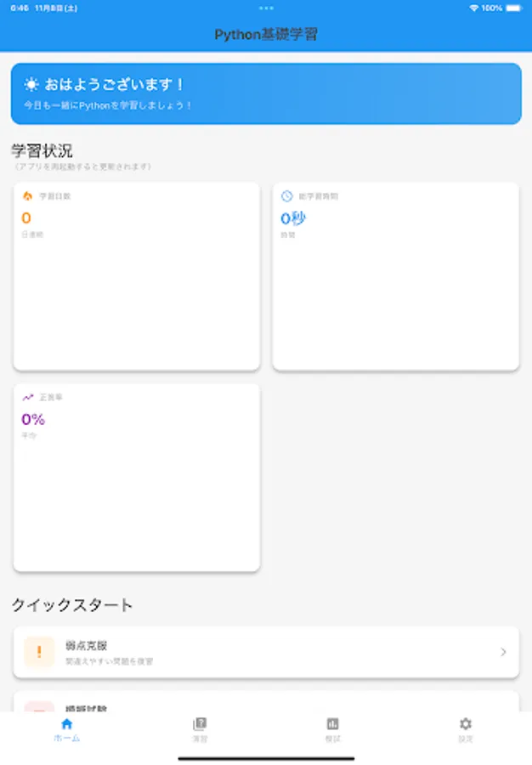Click the おはようございます greeting banner
Image resolution: width=532 pixels, height=765 pixels.
pyautogui.click(x=266, y=94)
